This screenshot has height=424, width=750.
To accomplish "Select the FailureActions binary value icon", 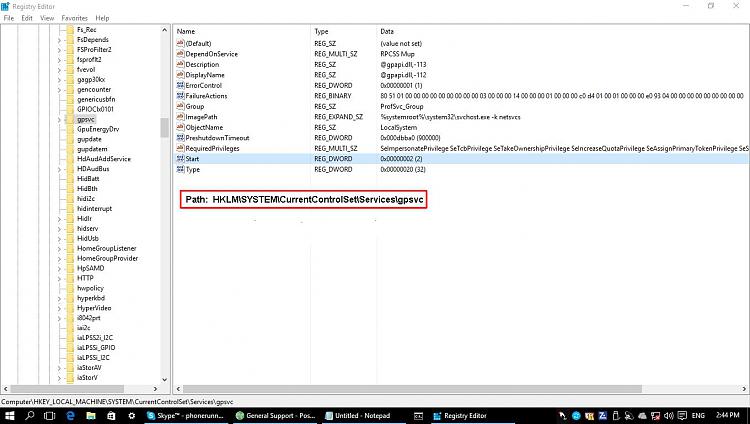I will pyautogui.click(x=180, y=96).
